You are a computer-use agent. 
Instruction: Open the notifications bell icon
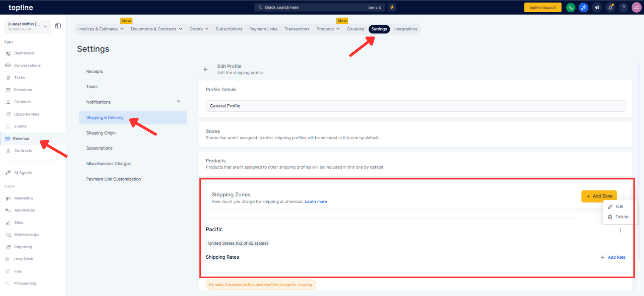point(610,7)
